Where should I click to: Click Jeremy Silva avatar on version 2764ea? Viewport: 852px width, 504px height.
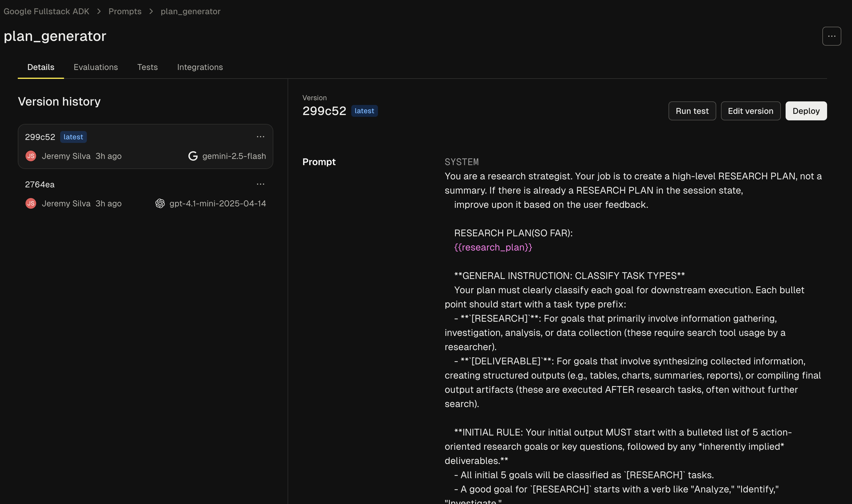click(31, 203)
